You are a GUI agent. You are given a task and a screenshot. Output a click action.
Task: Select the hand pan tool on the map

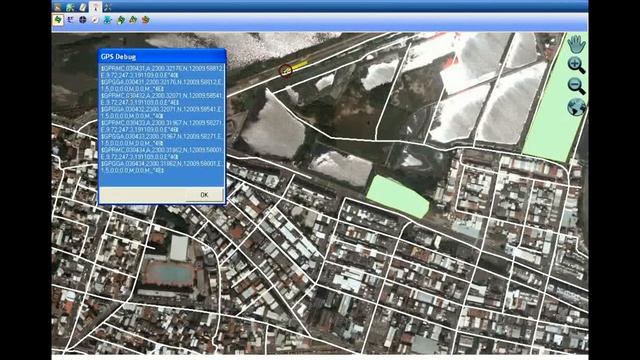pyautogui.click(x=576, y=44)
